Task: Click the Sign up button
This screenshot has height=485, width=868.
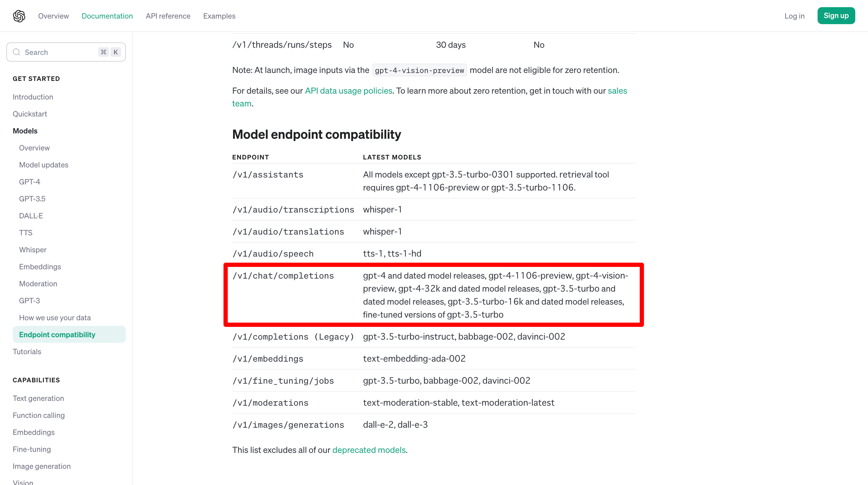Action: point(836,16)
